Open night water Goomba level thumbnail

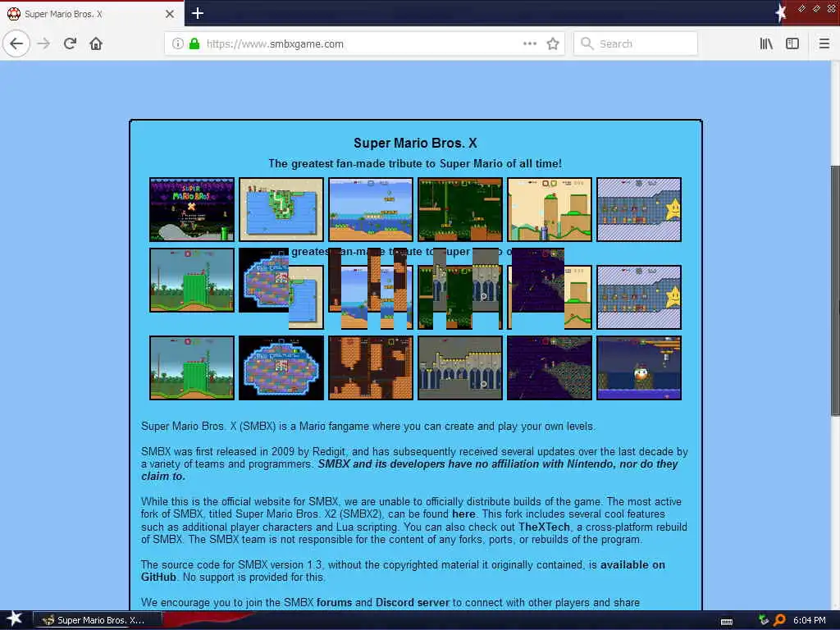tap(639, 367)
